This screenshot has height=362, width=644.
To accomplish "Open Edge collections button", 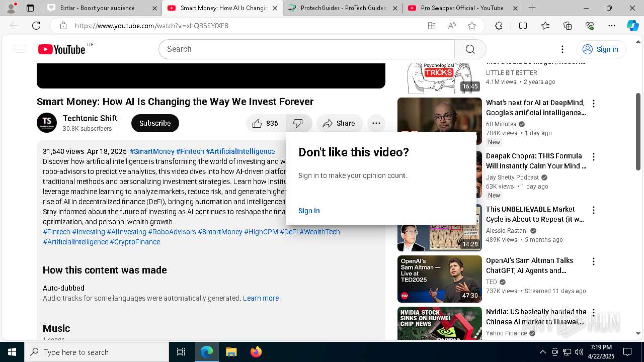I will 568,26.
